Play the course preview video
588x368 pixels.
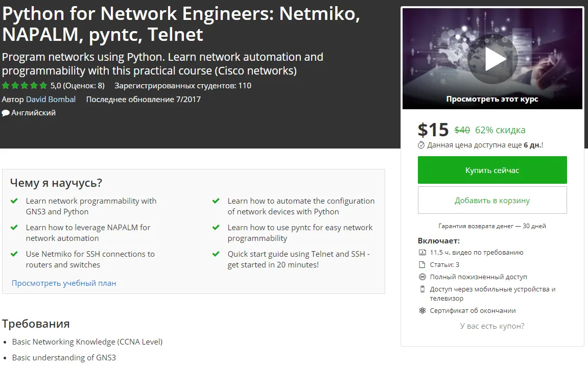coord(492,60)
